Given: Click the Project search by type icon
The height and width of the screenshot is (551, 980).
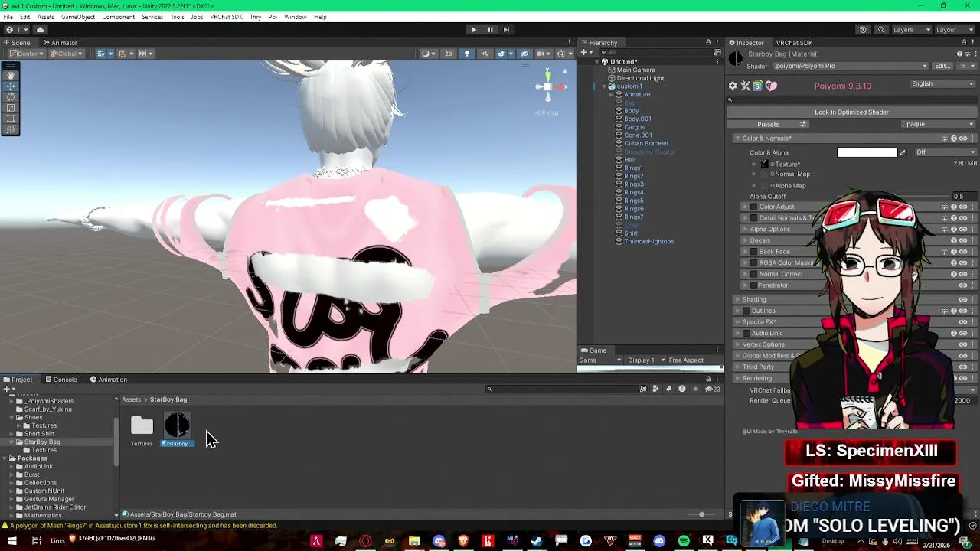Looking at the screenshot, I should coord(655,389).
